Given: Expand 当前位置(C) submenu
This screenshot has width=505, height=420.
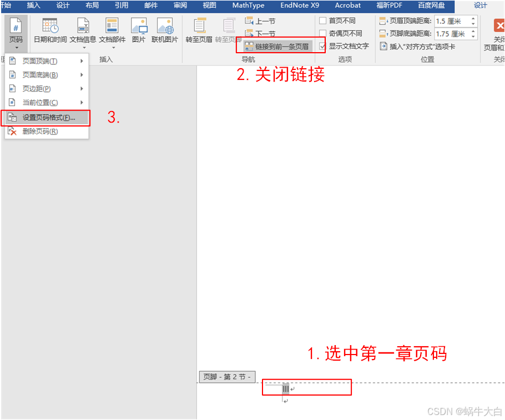Looking at the screenshot, I should pos(47,103).
